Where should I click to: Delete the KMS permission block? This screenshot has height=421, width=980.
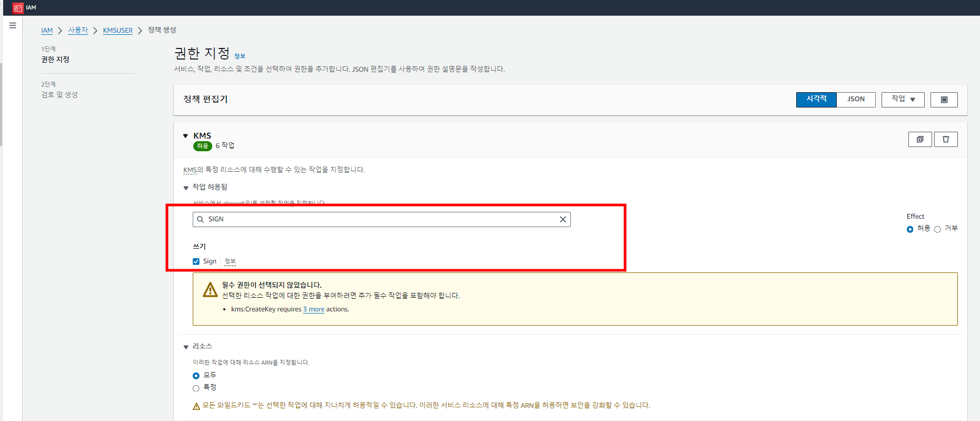click(x=946, y=139)
